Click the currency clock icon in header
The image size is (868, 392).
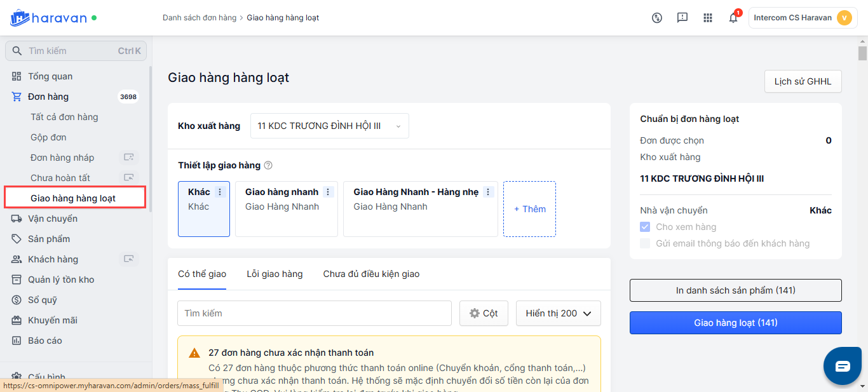[x=657, y=18]
